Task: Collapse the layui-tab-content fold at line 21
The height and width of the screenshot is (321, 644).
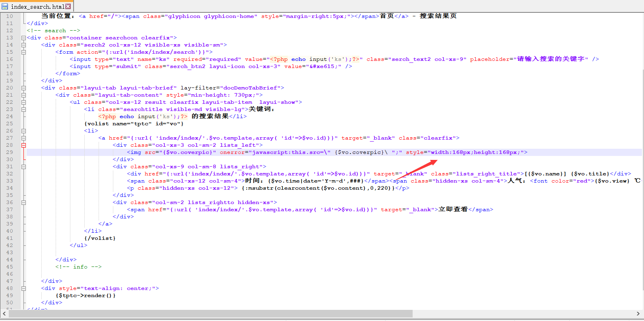Action: tap(23, 95)
